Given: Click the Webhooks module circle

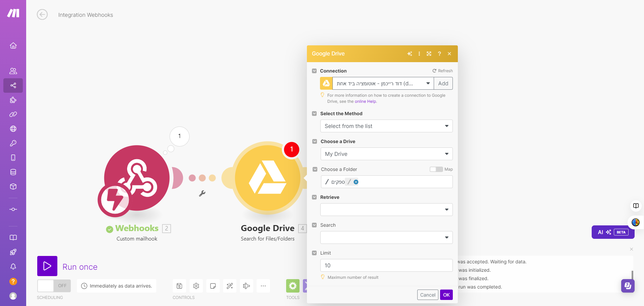Looking at the screenshot, I should click(x=137, y=178).
